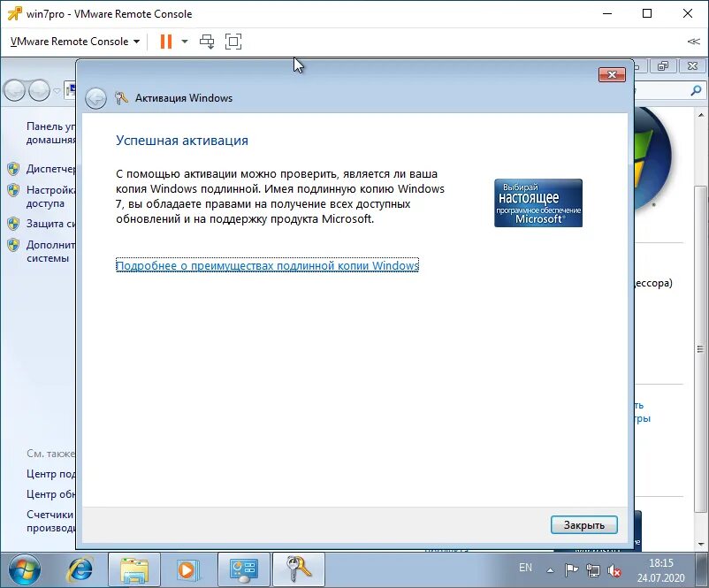
Task: Click the restore button of the background Control Panel window
Action: [x=663, y=66]
